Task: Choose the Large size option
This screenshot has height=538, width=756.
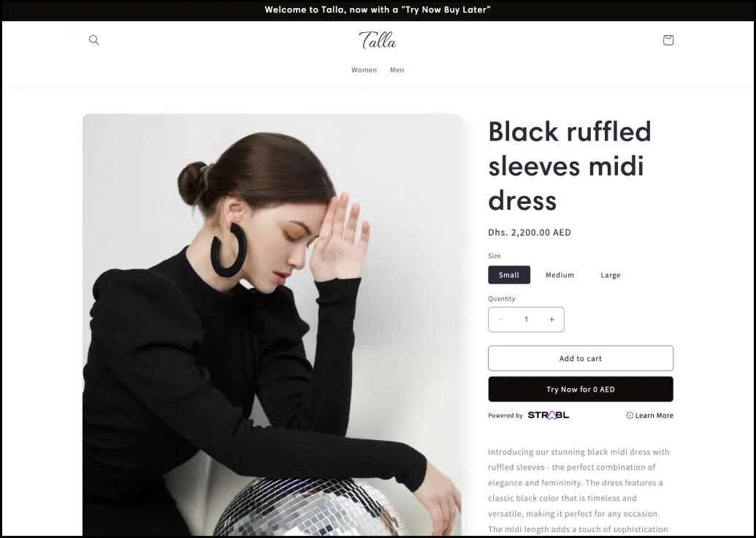Action: (610, 275)
